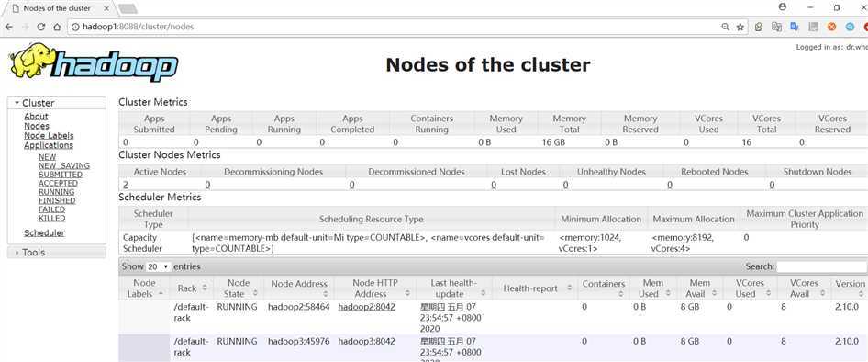868x362 pixels.
Task: Sort table by Rack column
Action: (192, 288)
